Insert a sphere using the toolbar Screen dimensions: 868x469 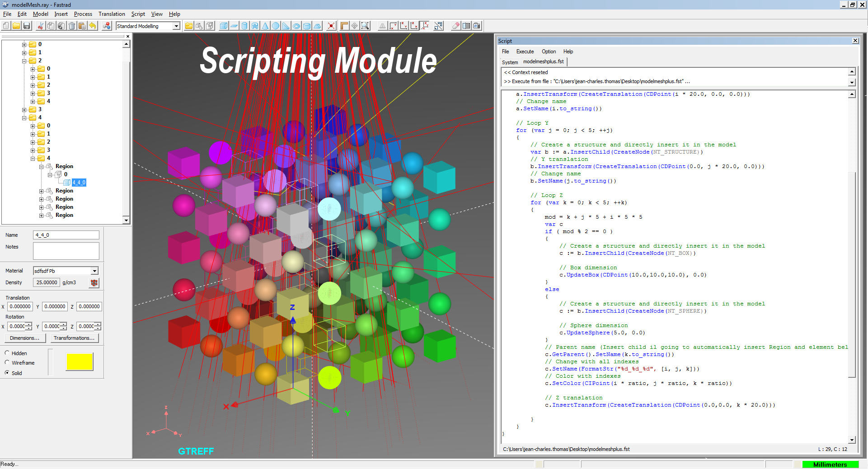tap(276, 26)
